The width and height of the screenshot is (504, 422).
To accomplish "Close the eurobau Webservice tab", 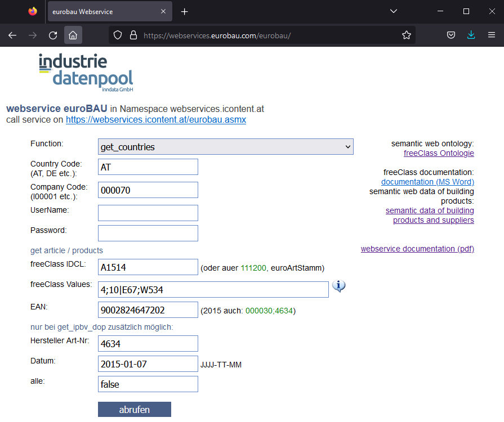I will 163,12.
